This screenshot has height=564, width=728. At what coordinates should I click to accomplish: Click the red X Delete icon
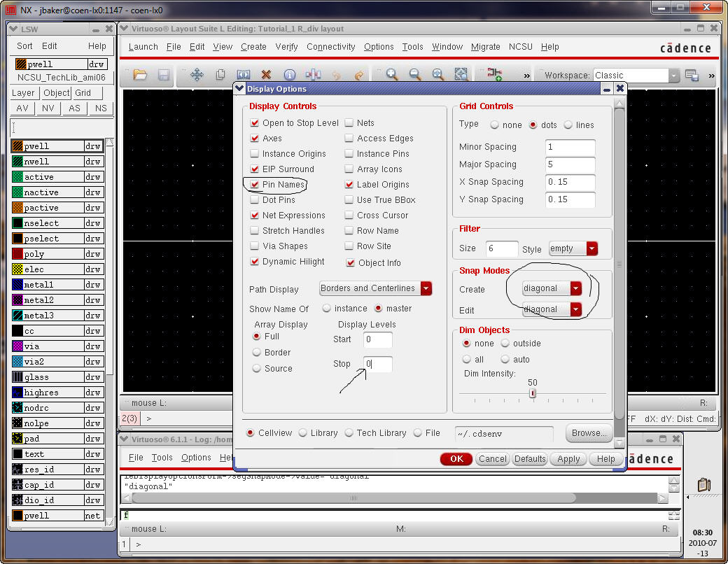tap(266, 75)
